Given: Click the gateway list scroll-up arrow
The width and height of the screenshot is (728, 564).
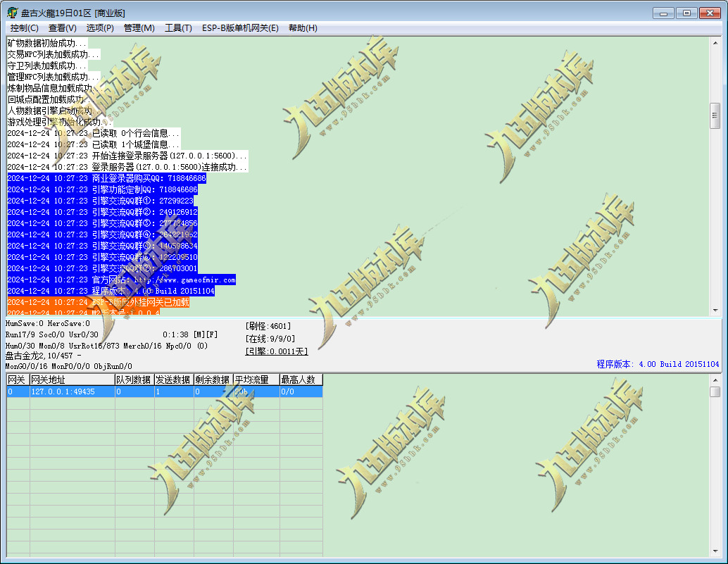Looking at the screenshot, I should click(x=715, y=380).
